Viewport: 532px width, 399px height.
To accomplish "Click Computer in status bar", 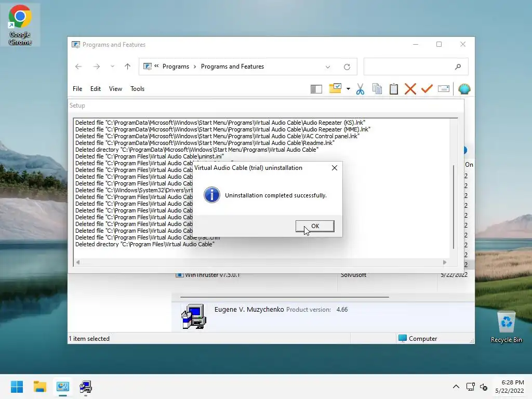I will [418, 339].
